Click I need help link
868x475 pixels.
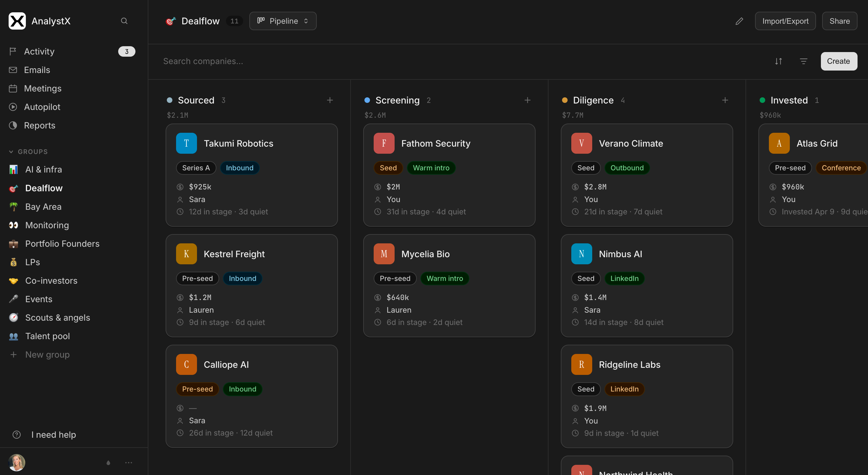click(54, 435)
